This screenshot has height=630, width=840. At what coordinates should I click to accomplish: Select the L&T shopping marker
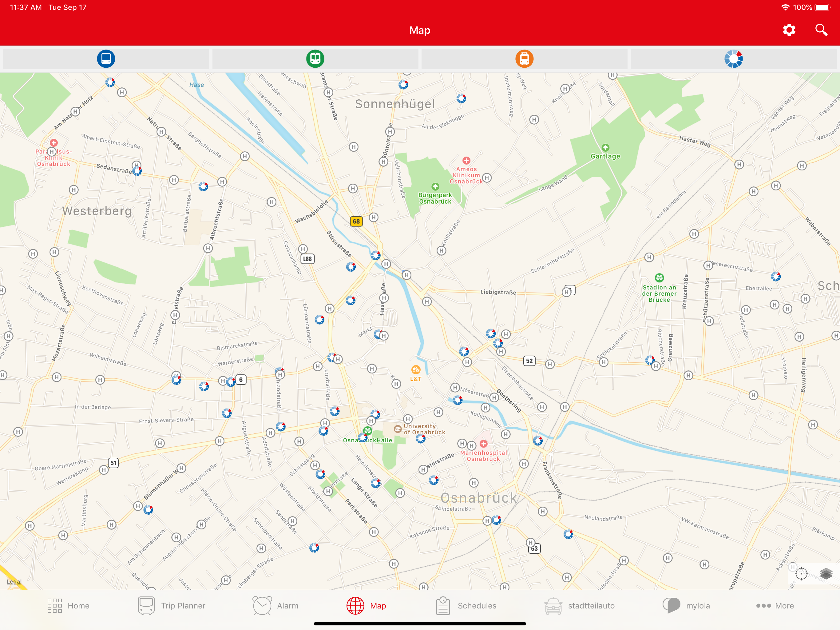[416, 369]
